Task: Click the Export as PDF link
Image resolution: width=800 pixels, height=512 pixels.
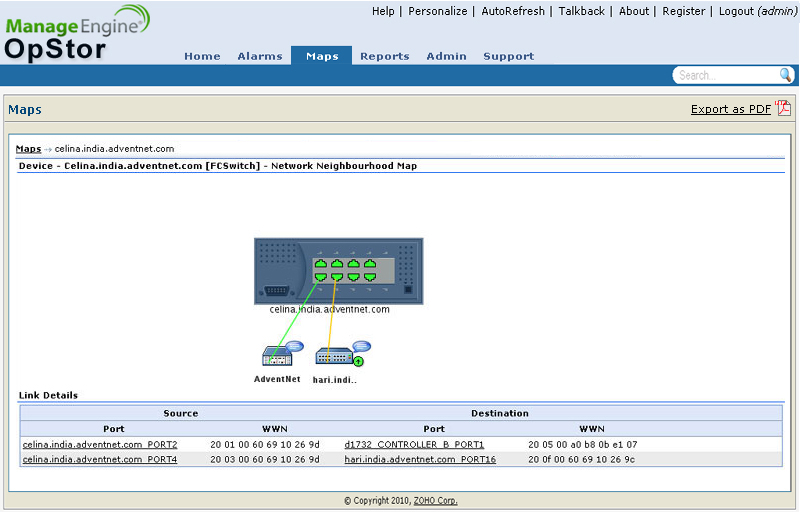Action: 730,110
